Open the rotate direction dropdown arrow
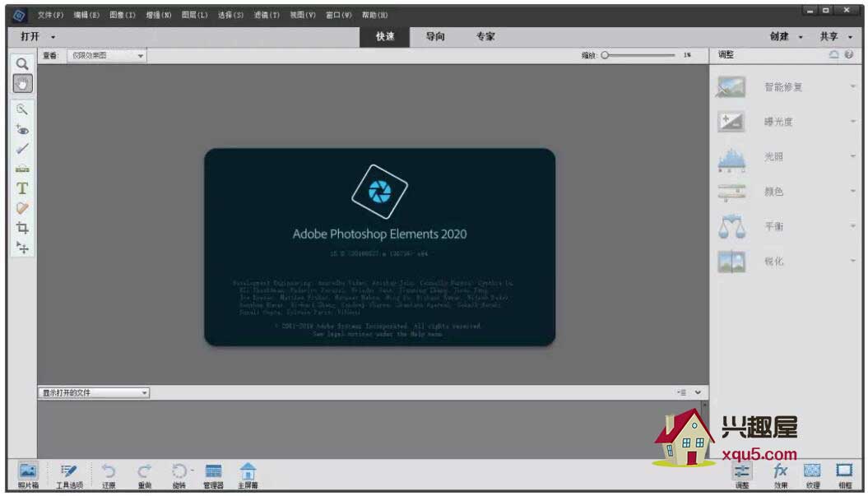 192,471
